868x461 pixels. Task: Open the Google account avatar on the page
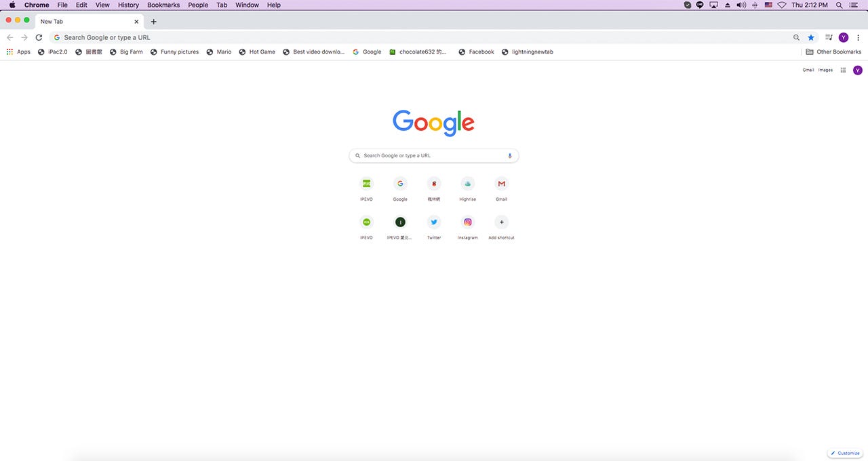click(x=858, y=70)
